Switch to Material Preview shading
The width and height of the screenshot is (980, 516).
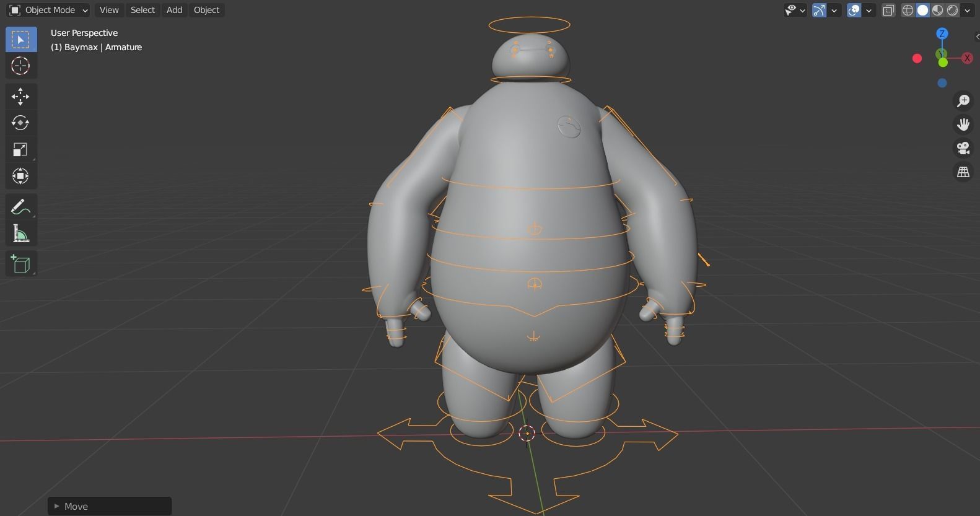click(x=938, y=10)
